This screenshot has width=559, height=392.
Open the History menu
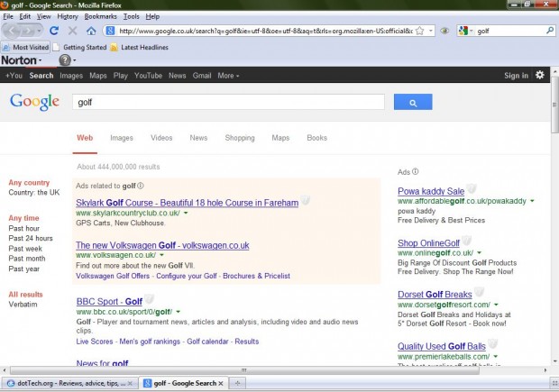68,16
